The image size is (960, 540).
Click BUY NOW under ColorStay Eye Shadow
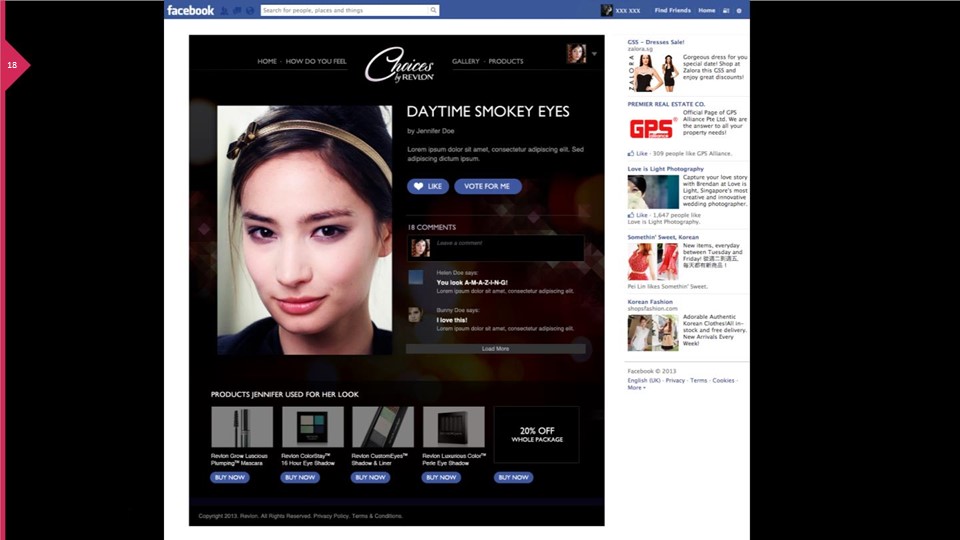[x=300, y=478]
